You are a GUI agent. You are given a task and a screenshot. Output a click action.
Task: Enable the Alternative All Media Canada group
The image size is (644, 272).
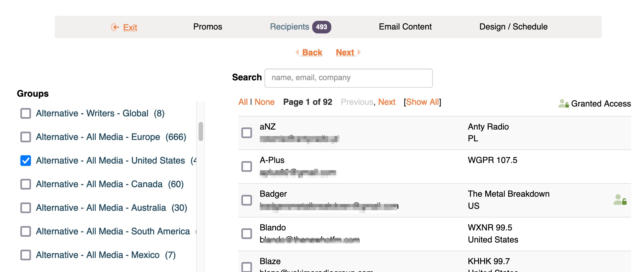pos(26,184)
